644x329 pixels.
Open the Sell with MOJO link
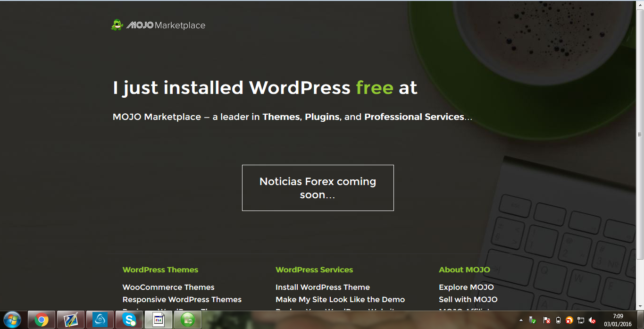coord(468,299)
